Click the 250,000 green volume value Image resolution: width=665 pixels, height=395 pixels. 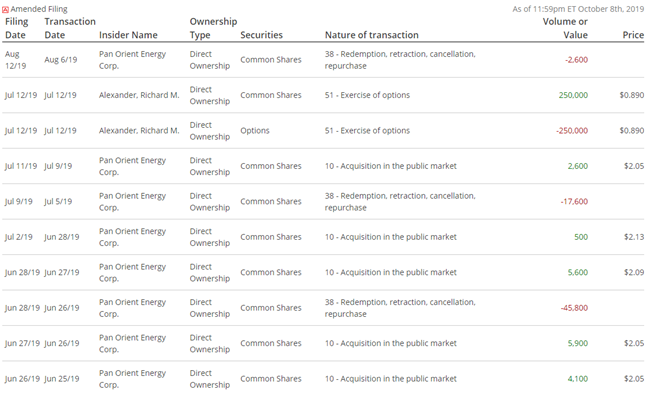point(573,95)
